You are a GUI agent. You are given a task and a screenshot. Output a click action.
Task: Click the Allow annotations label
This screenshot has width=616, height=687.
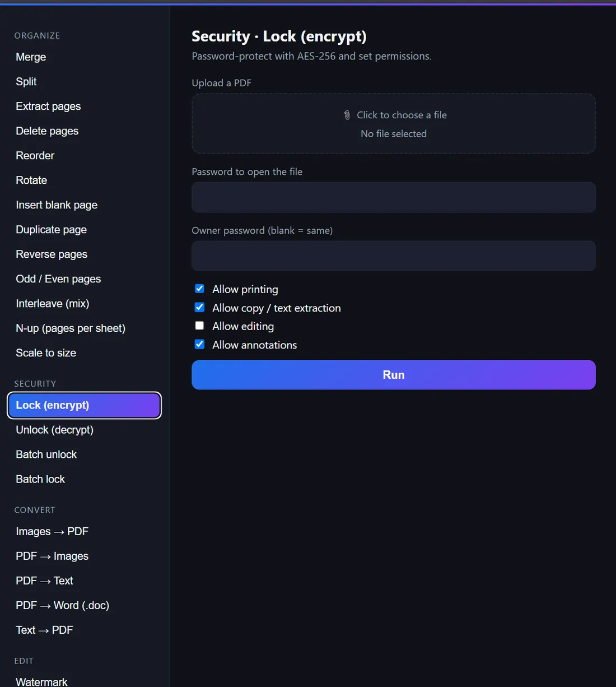(255, 345)
